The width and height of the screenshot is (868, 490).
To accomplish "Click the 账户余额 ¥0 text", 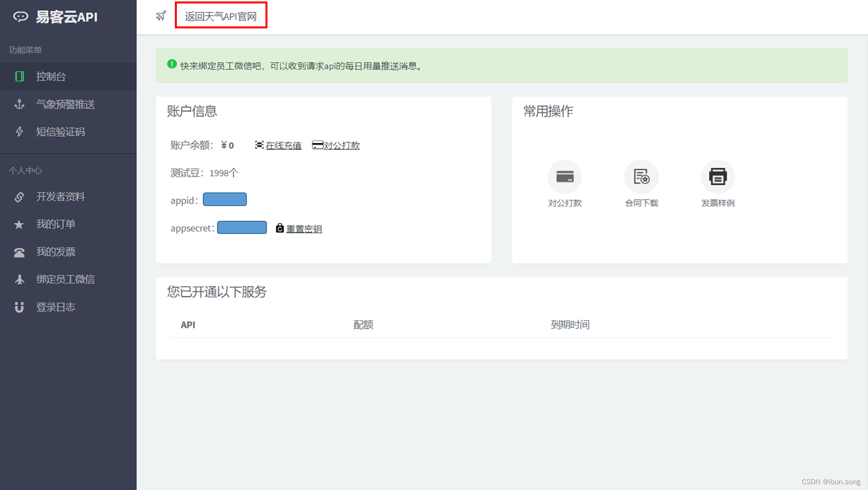I will coord(202,145).
